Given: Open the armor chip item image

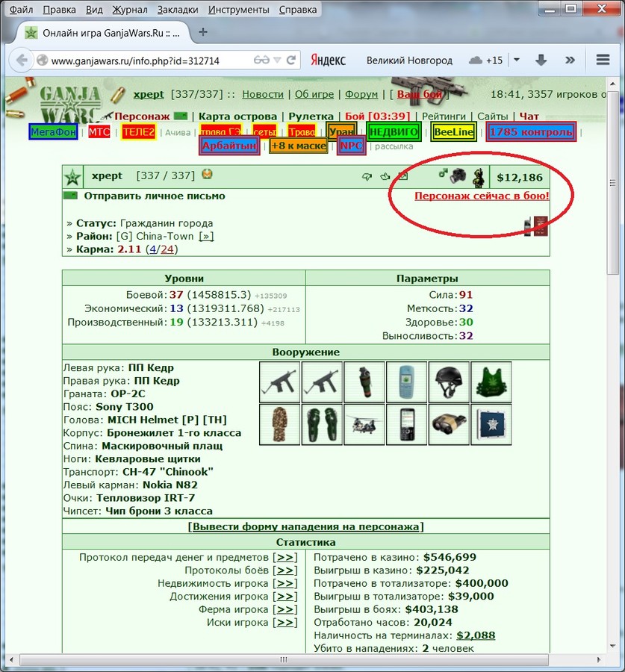Looking at the screenshot, I should click(491, 424).
